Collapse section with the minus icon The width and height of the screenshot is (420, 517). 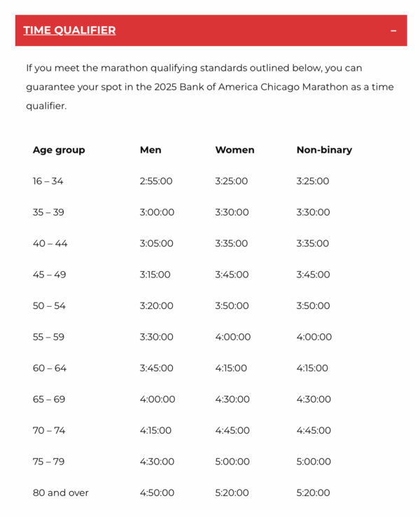point(393,31)
